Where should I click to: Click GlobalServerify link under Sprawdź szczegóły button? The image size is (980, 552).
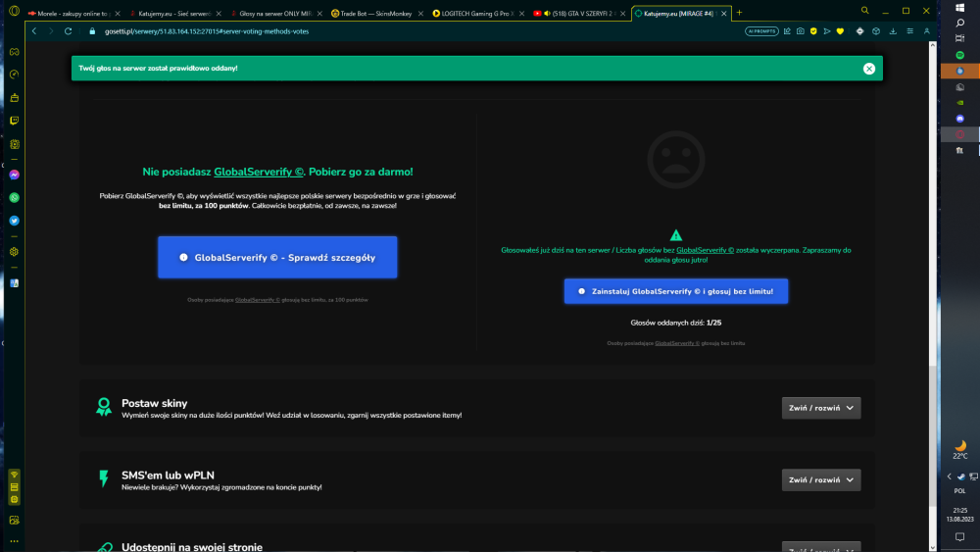coord(258,300)
